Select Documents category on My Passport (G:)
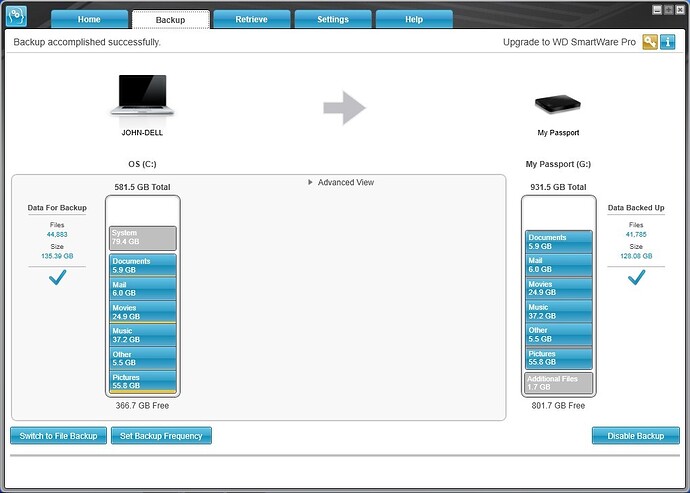Image resolution: width=690 pixels, height=493 pixels. (x=559, y=242)
